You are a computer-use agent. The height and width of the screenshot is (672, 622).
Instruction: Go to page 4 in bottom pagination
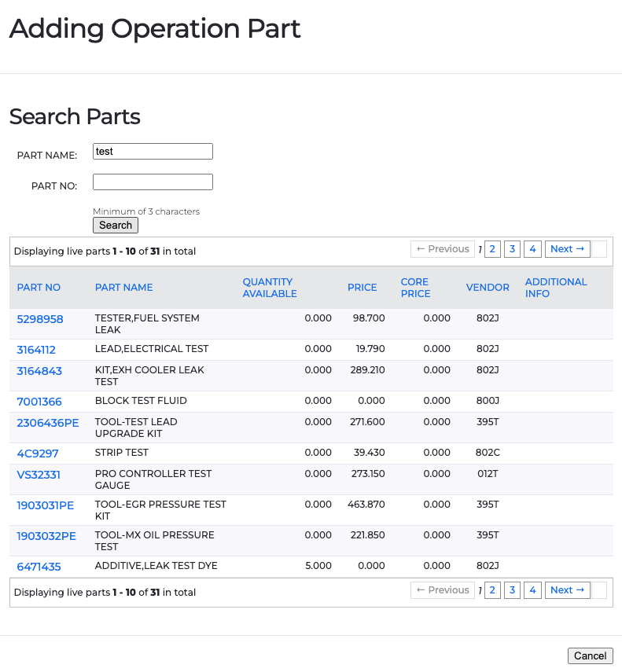(532, 590)
